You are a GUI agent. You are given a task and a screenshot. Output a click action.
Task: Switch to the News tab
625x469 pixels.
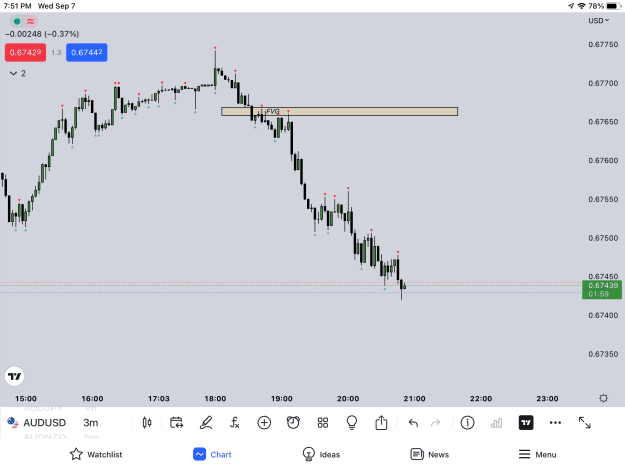point(429,454)
